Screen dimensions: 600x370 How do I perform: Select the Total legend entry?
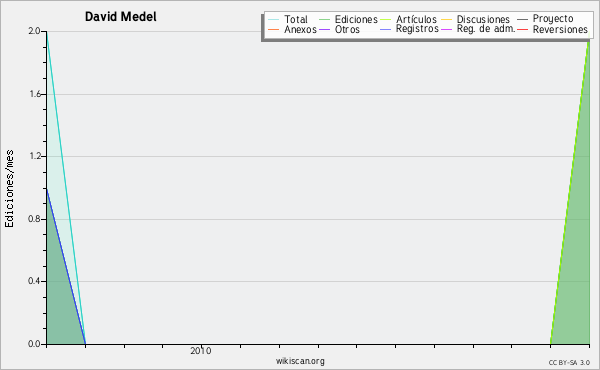(x=296, y=19)
